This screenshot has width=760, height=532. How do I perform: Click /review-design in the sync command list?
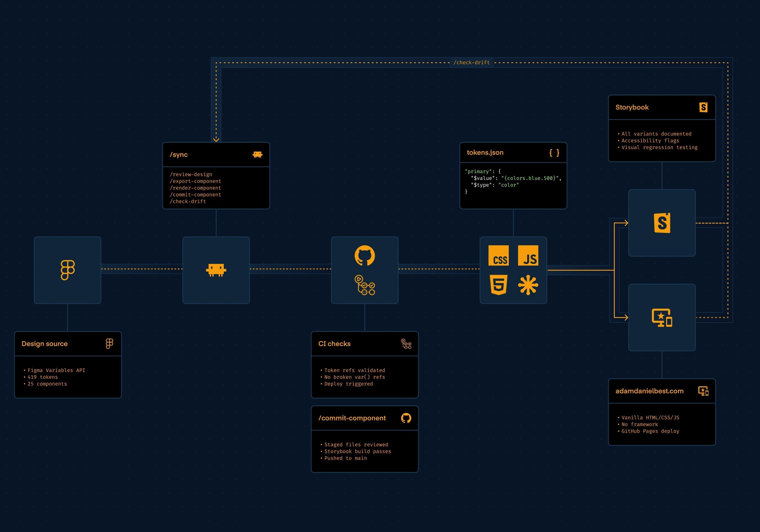tap(191, 174)
